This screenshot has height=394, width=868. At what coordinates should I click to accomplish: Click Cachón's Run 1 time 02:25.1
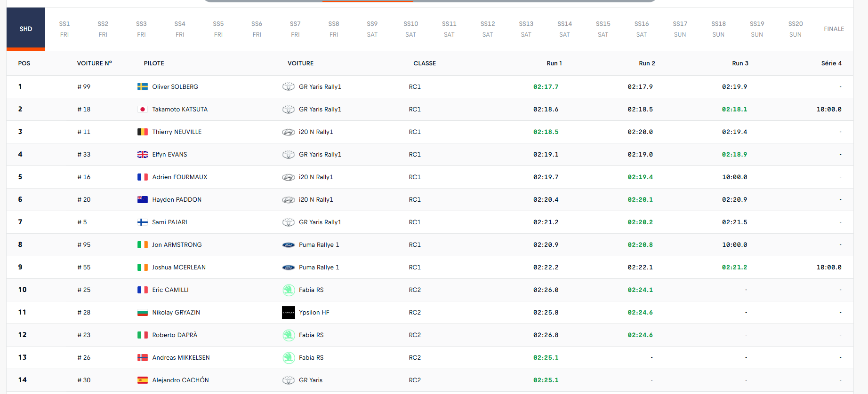(546, 380)
